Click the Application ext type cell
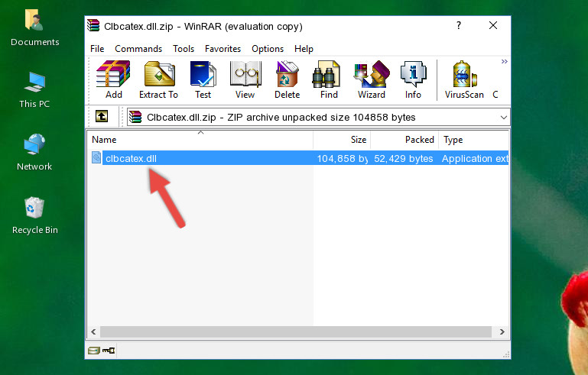 475,158
